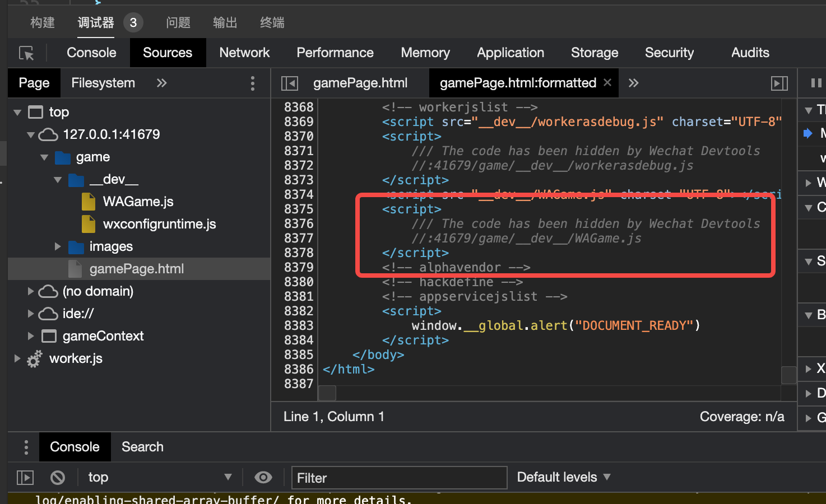Click the console Filter input field
The height and width of the screenshot is (504, 826).
click(399, 478)
